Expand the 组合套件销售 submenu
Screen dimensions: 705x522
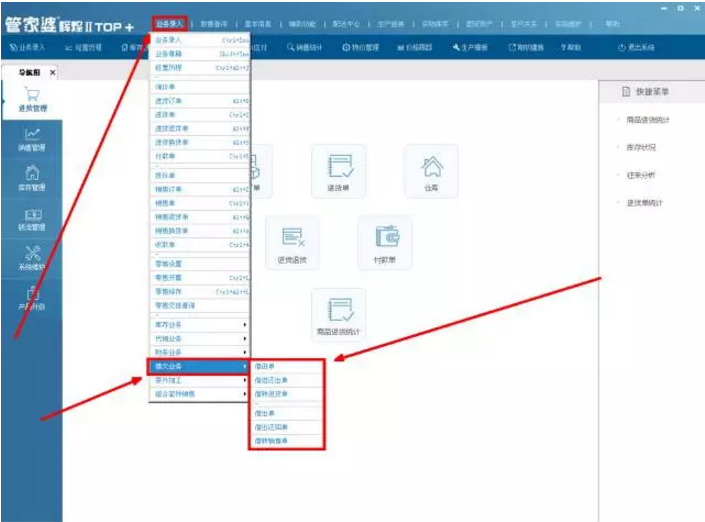200,394
